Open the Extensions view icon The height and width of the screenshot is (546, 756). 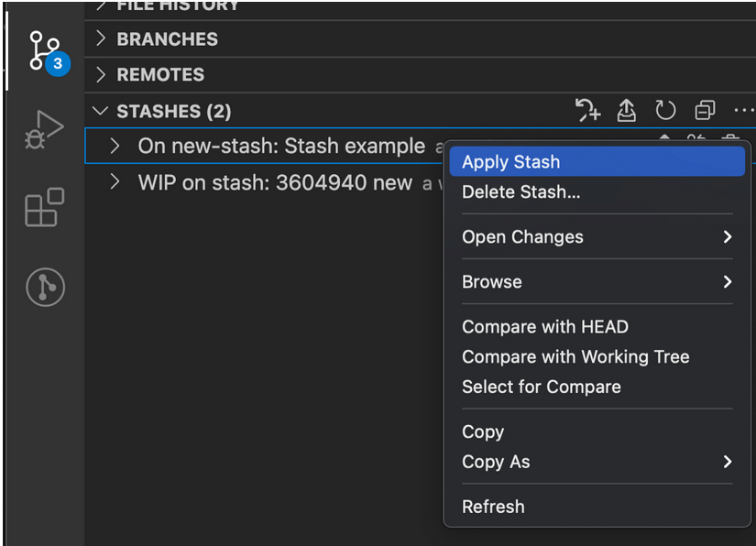[44, 207]
